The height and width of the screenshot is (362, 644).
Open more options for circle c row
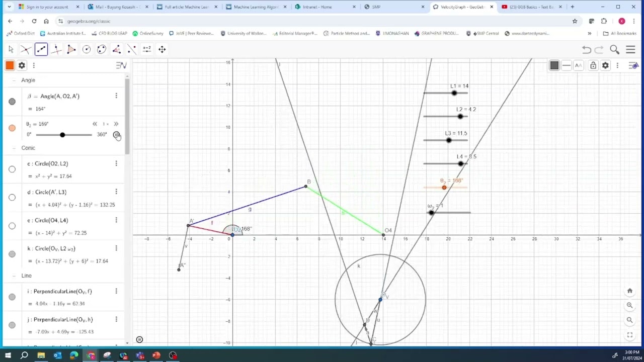point(116,163)
